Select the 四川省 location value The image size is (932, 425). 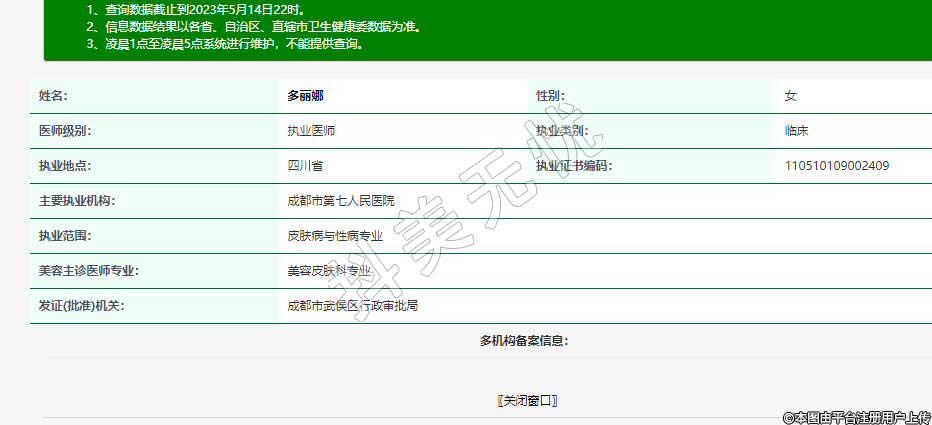coord(305,166)
